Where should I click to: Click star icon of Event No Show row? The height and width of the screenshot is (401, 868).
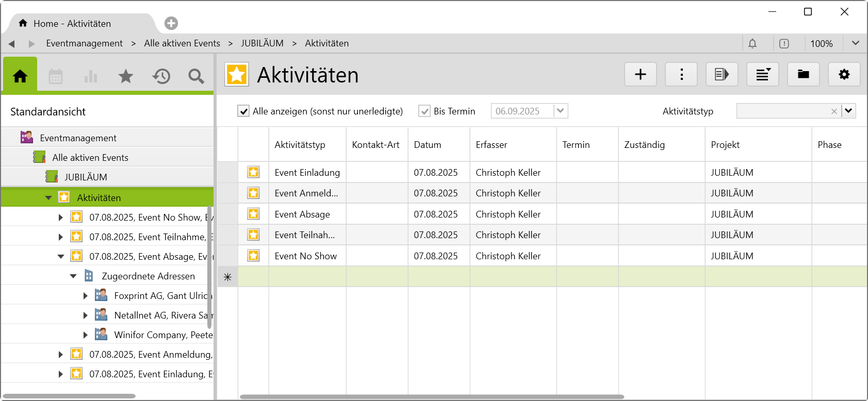[x=253, y=255]
